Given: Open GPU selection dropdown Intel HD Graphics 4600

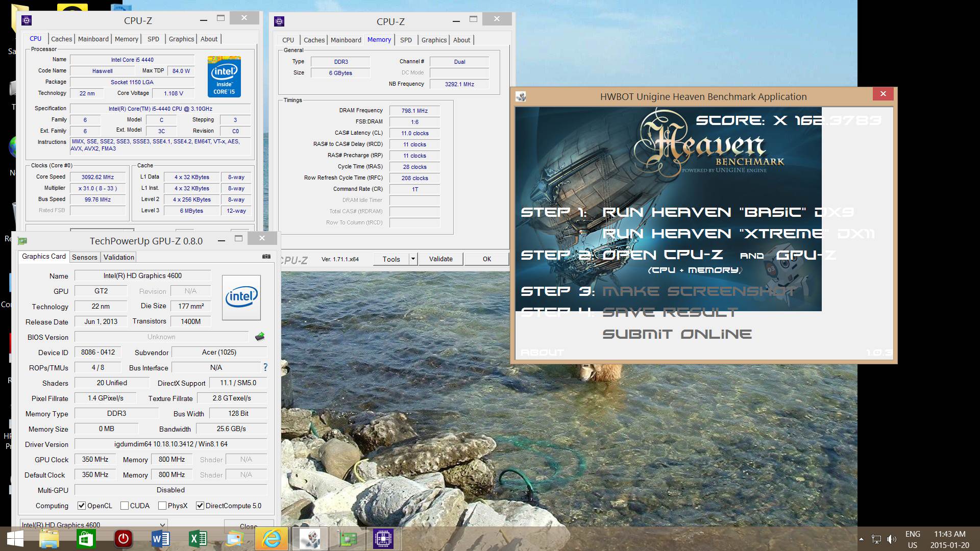Looking at the screenshot, I should click(94, 524).
